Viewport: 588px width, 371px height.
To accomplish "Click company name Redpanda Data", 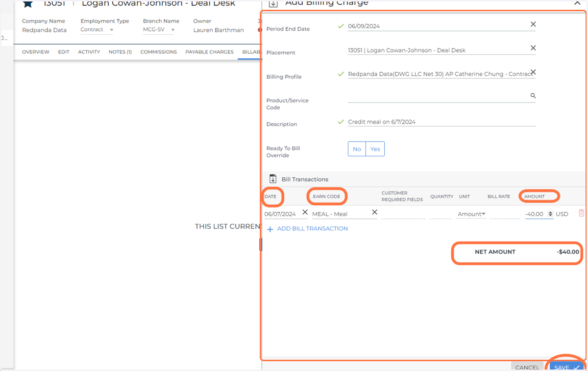I will [44, 30].
